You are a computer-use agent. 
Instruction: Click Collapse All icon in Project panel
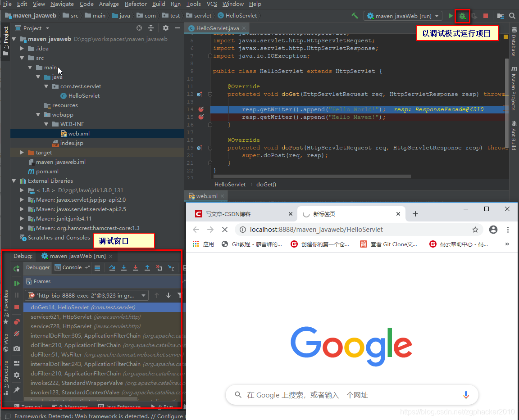pos(151,28)
